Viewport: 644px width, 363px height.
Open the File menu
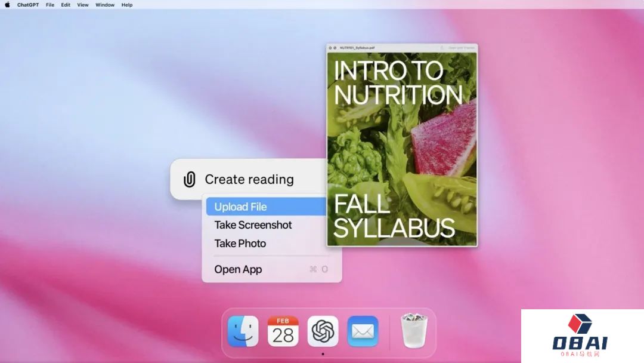point(50,5)
